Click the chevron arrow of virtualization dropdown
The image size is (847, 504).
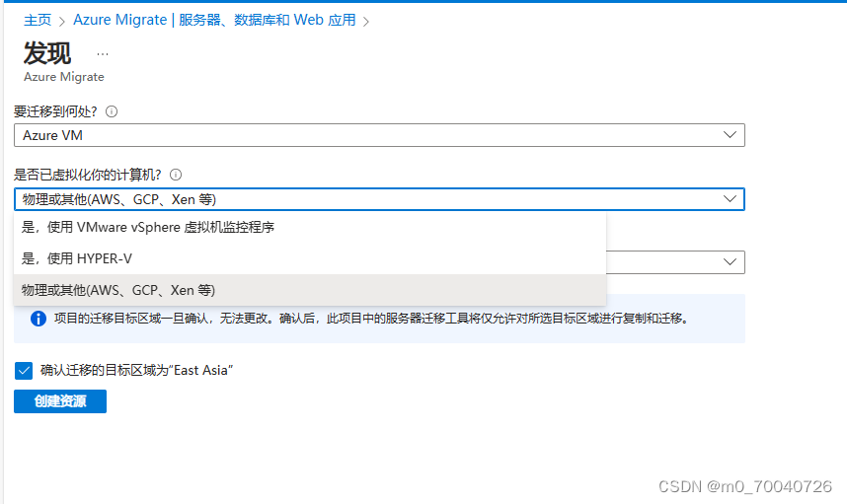pyautogui.click(x=730, y=199)
